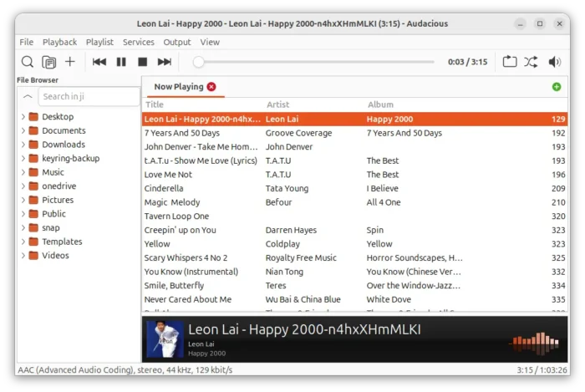
Task: Click the playback seek slider handle
Action: [199, 62]
